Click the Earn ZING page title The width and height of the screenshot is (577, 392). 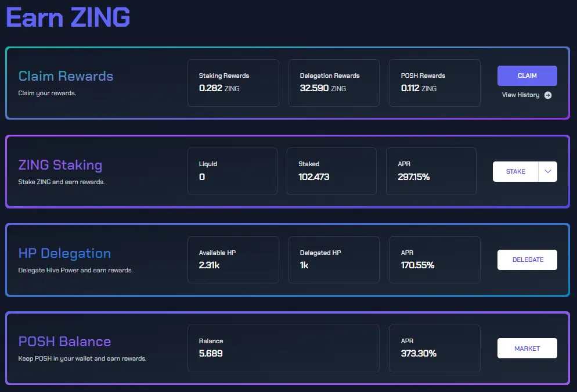pos(68,17)
